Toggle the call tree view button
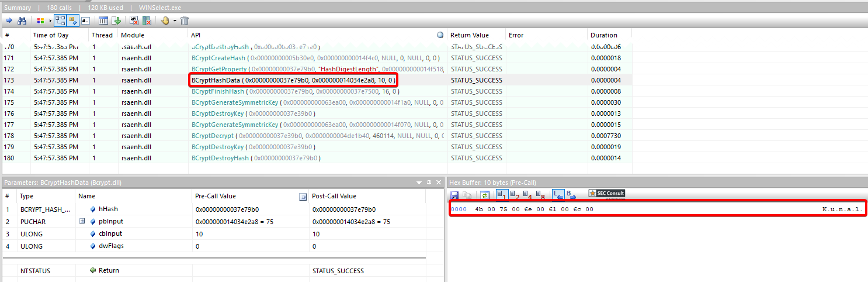This screenshot has height=282, width=868. pos(61,20)
